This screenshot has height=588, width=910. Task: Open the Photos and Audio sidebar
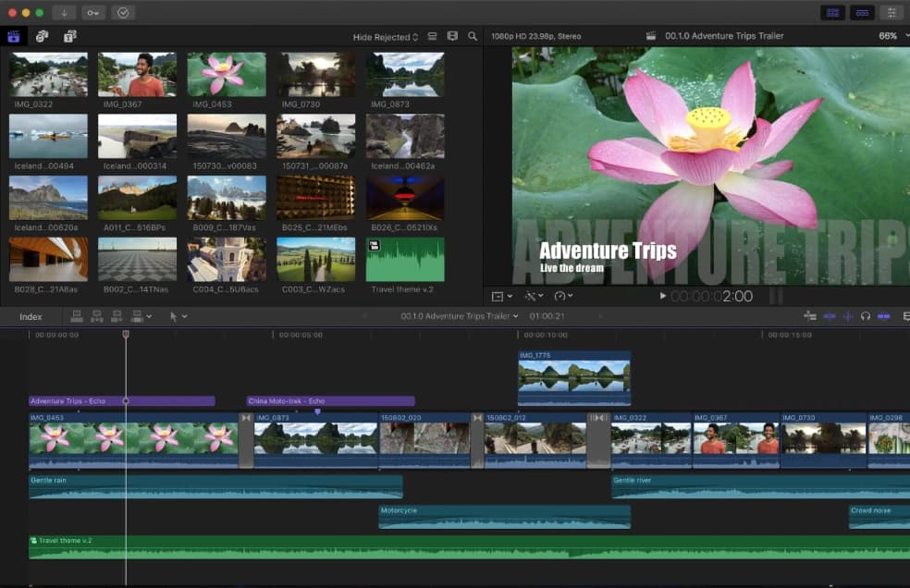[x=42, y=36]
